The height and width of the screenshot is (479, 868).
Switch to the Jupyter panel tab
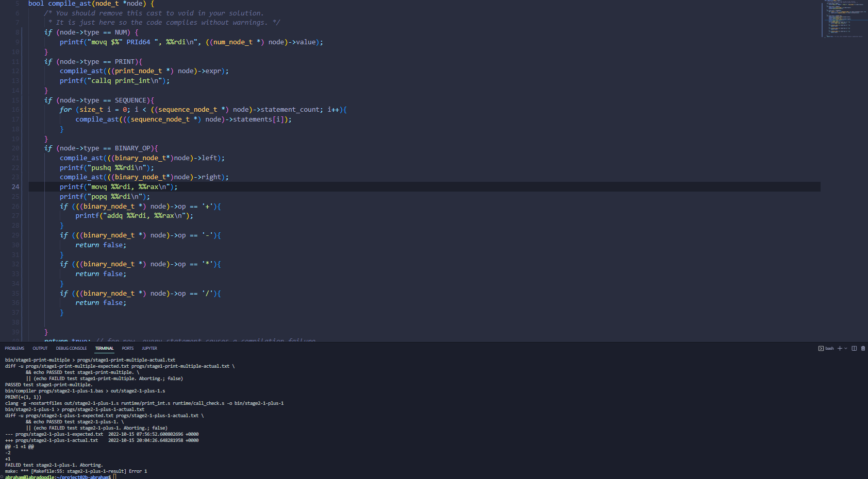click(x=149, y=349)
